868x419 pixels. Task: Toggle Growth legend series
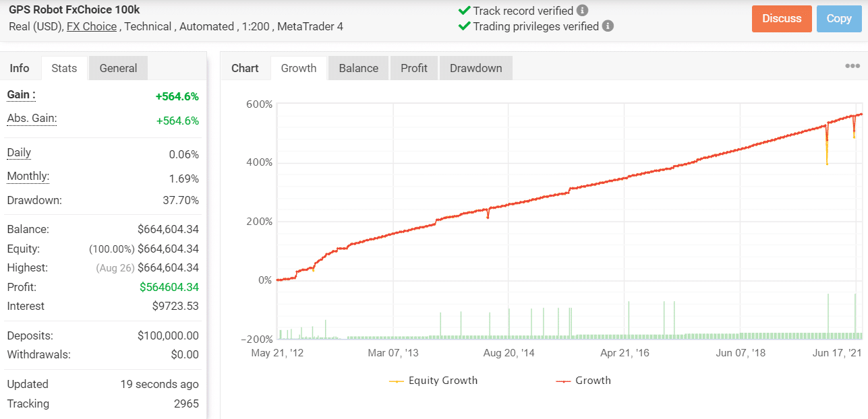[x=584, y=381]
